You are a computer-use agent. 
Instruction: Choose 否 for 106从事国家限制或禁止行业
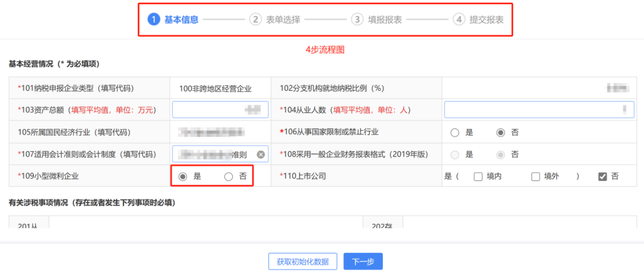[501, 133]
